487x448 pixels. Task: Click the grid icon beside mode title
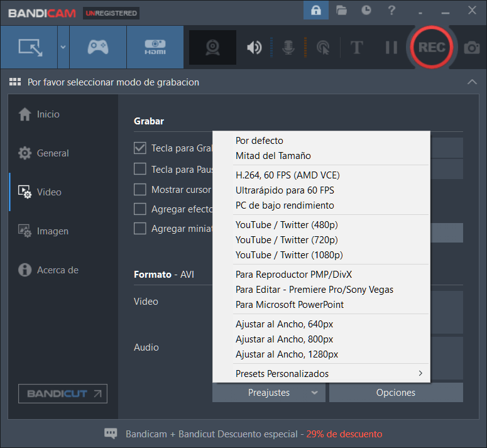[x=15, y=82]
